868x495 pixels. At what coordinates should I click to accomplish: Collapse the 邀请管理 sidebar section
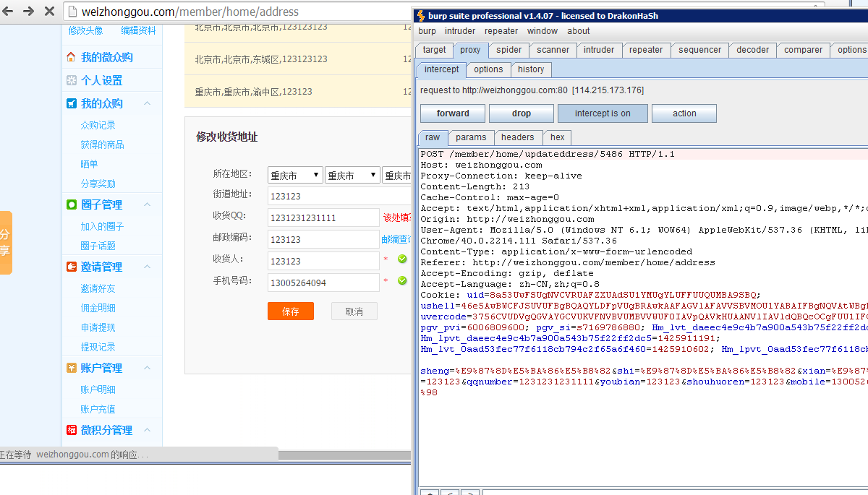coord(148,267)
